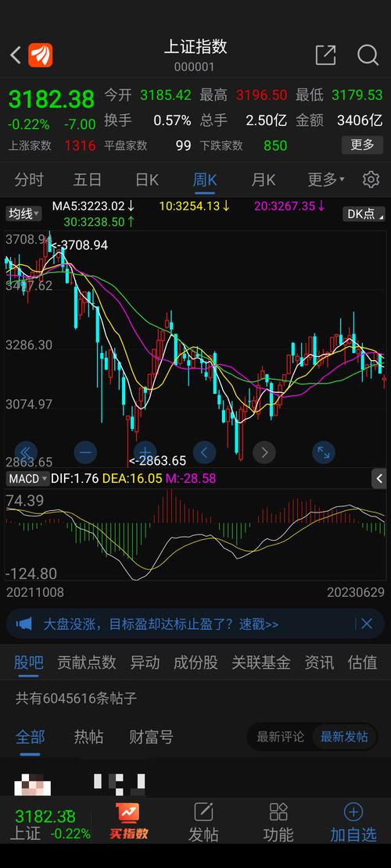This screenshot has width=391, height=868.
Task: Open the 异动 tab
Action: (x=145, y=662)
